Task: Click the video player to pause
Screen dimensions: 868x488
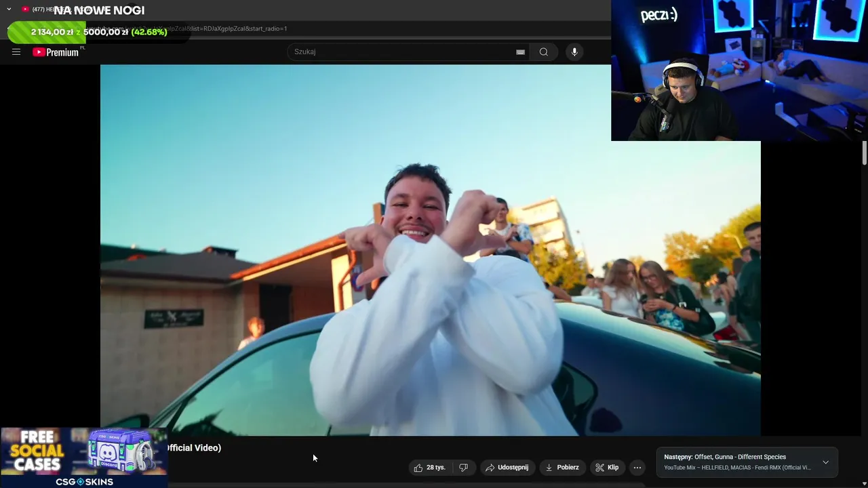Action: point(430,250)
